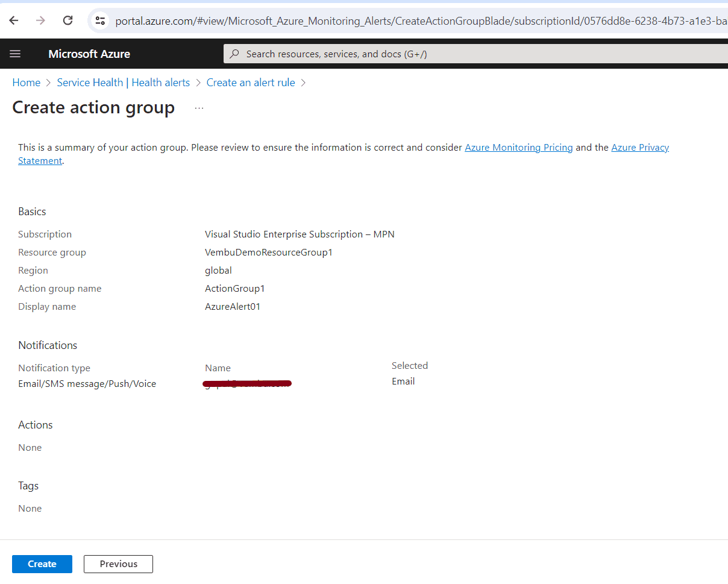
Task: Click the Notifications section heading
Action: pos(48,345)
